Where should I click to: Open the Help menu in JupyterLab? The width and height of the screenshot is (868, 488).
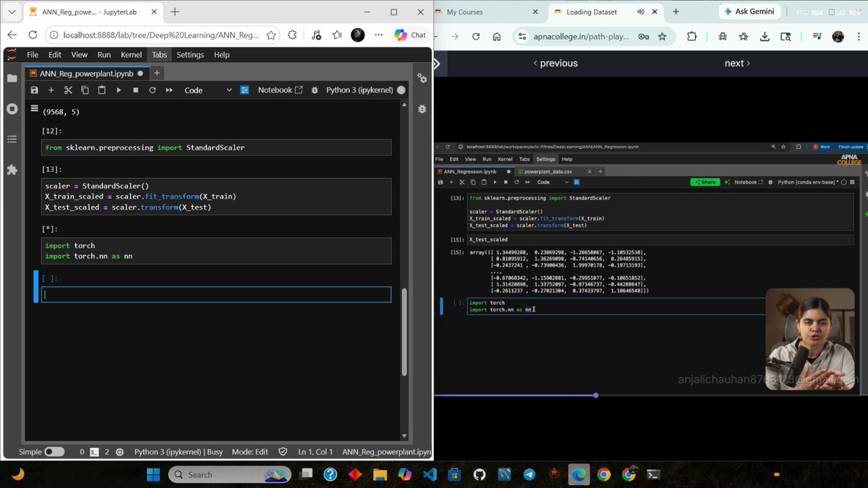pyautogui.click(x=221, y=55)
